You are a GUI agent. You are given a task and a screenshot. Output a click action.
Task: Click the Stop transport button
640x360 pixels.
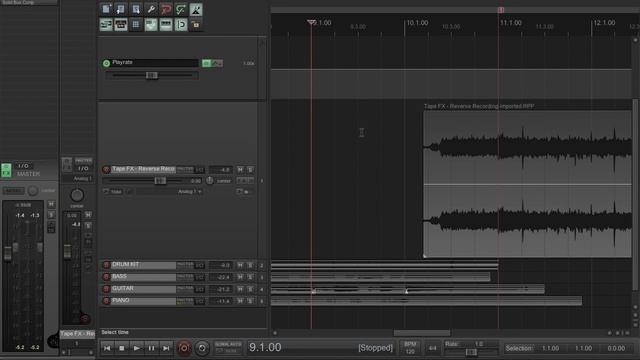click(122, 348)
